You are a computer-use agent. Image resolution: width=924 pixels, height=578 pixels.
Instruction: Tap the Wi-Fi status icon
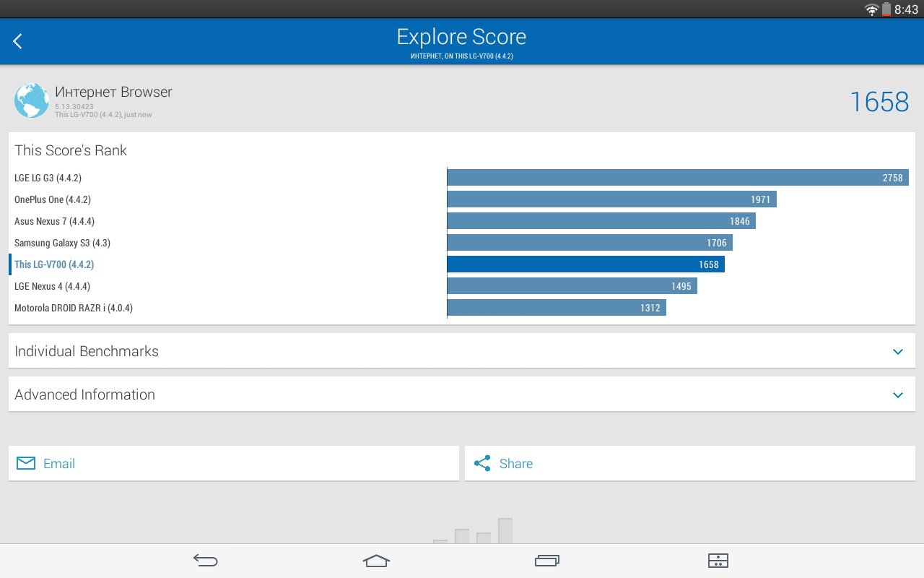pos(871,9)
